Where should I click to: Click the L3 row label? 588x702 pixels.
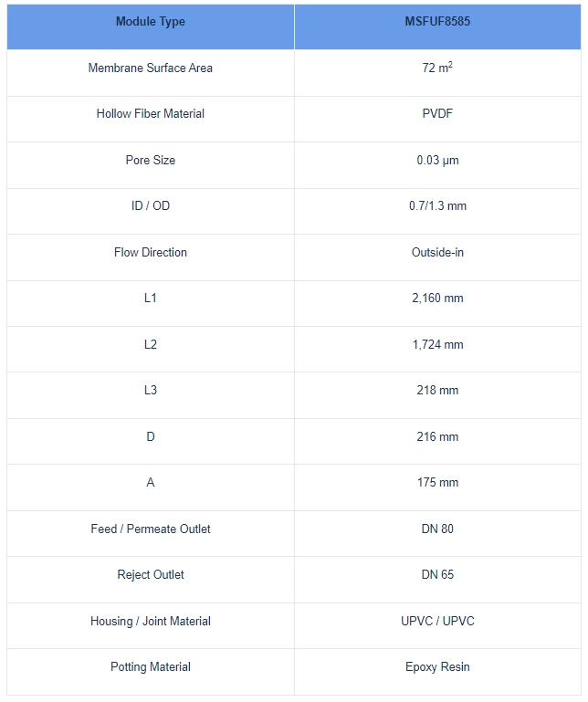pos(151,391)
